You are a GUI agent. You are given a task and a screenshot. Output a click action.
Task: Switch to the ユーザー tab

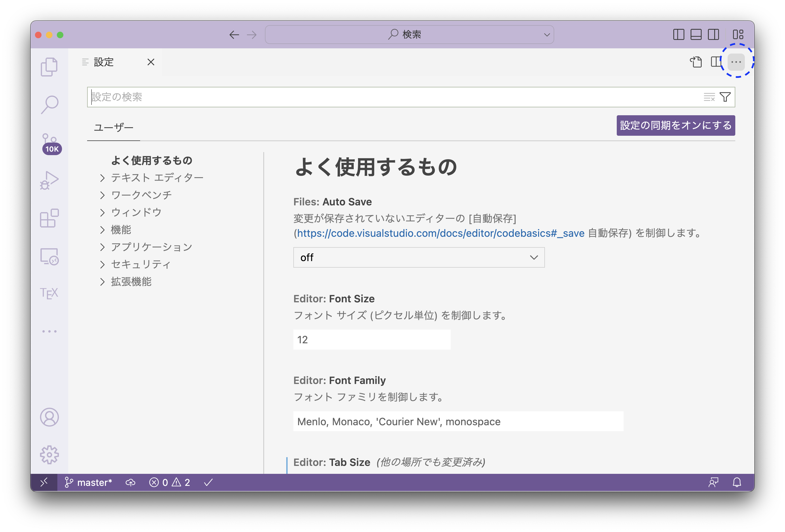[x=114, y=127]
